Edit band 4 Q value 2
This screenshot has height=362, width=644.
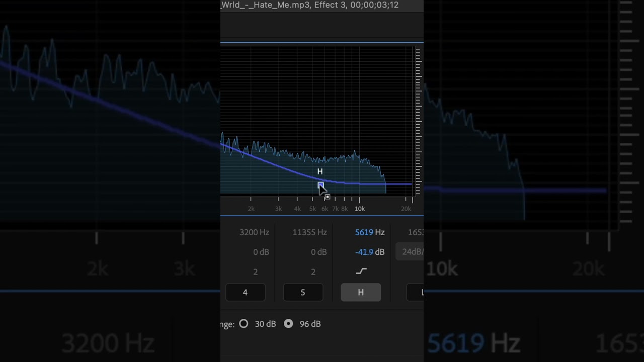point(255,271)
